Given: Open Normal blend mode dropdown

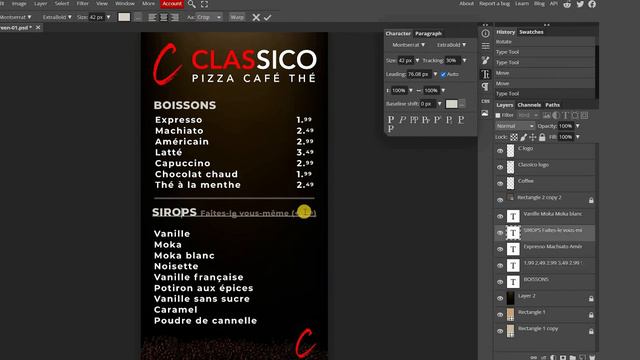Looking at the screenshot, I should click(x=515, y=126).
